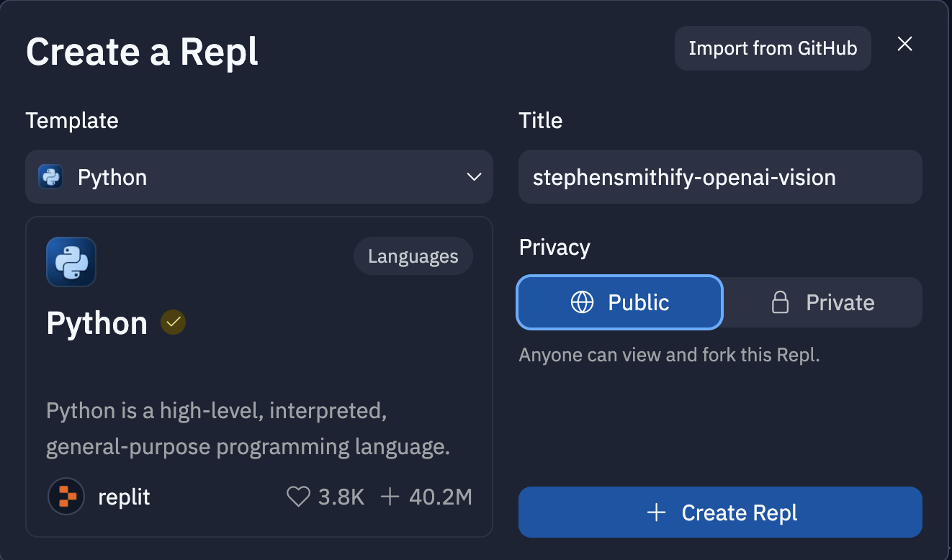Select Private privacy option

coord(822,302)
